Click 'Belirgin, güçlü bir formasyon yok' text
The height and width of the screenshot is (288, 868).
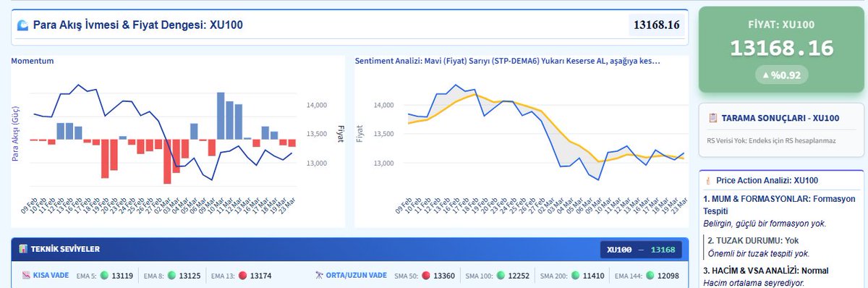point(765,224)
